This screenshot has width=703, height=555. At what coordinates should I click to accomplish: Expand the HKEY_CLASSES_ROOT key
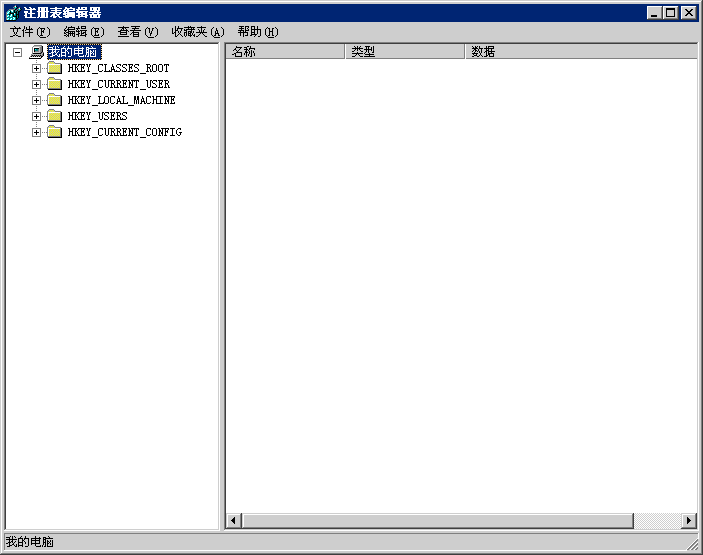[36, 68]
